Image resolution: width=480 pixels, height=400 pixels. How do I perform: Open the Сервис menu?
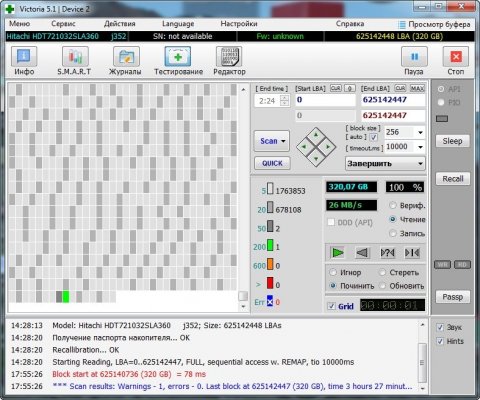pyautogui.click(x=63, y=24)
